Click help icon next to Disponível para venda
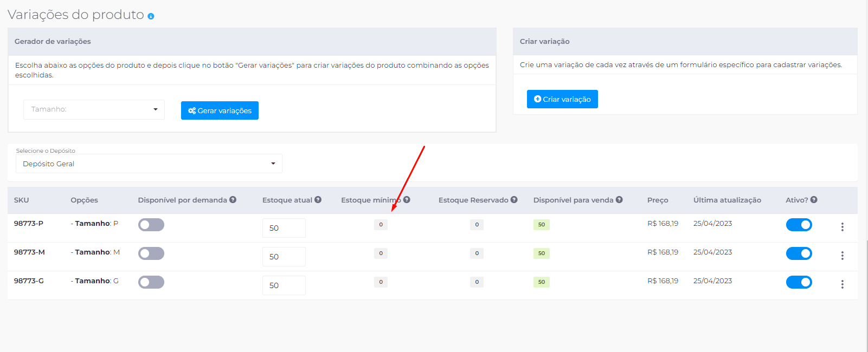 pyautogui.click(x=619, y=200)
